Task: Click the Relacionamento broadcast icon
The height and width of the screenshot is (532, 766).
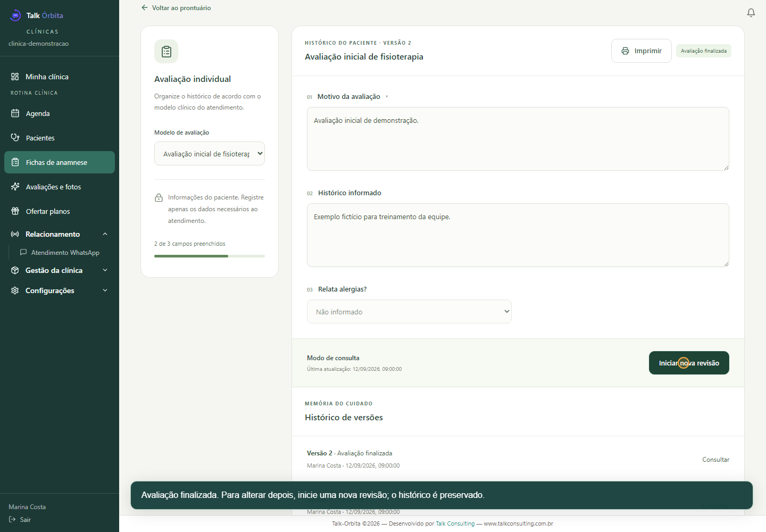Action: pyautogui.click(x=15, y=234)
